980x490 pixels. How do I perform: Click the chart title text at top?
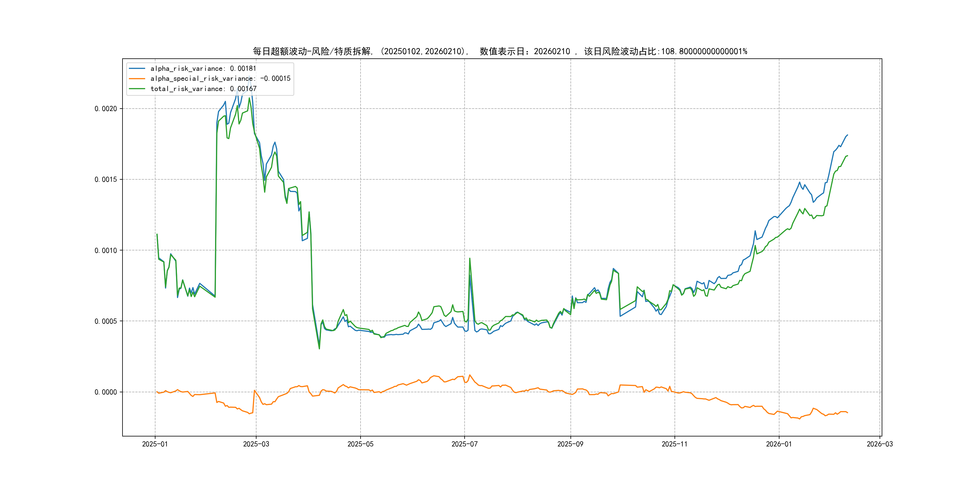point(499,51)
